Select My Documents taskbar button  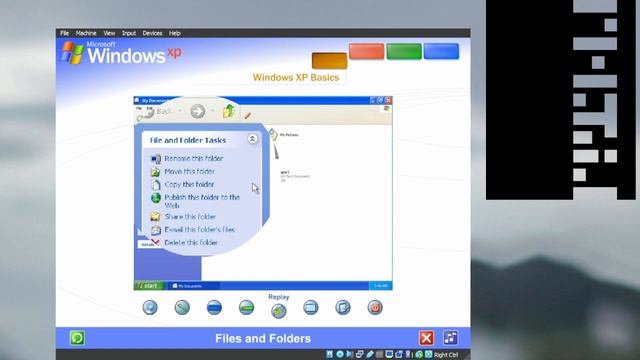(x=193, y=286)
